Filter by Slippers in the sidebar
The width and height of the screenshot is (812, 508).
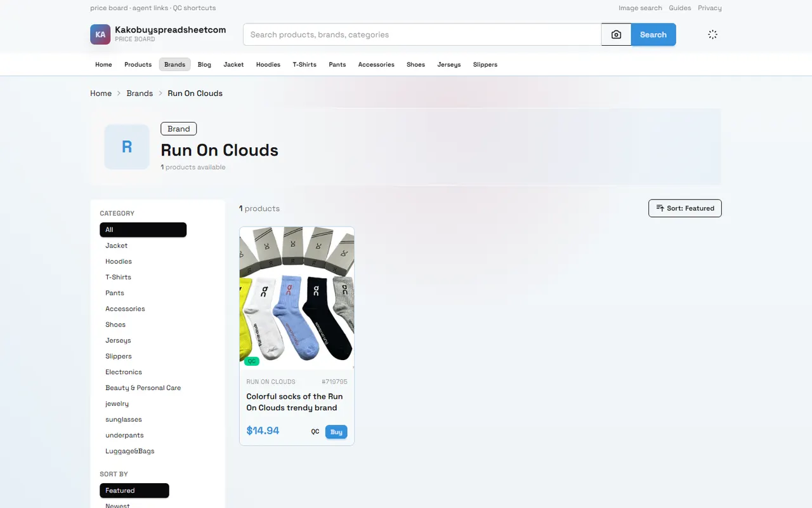tap(119, 356)
